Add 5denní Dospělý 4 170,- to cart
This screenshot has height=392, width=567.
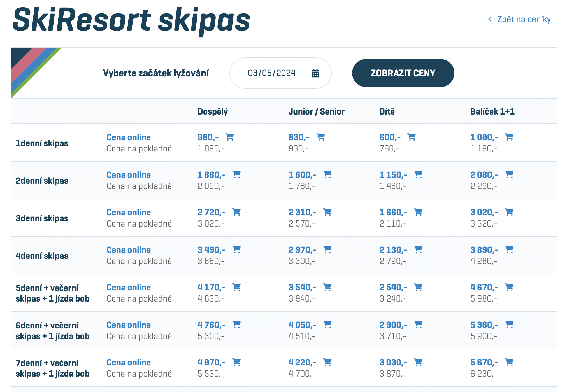[237, 287]
